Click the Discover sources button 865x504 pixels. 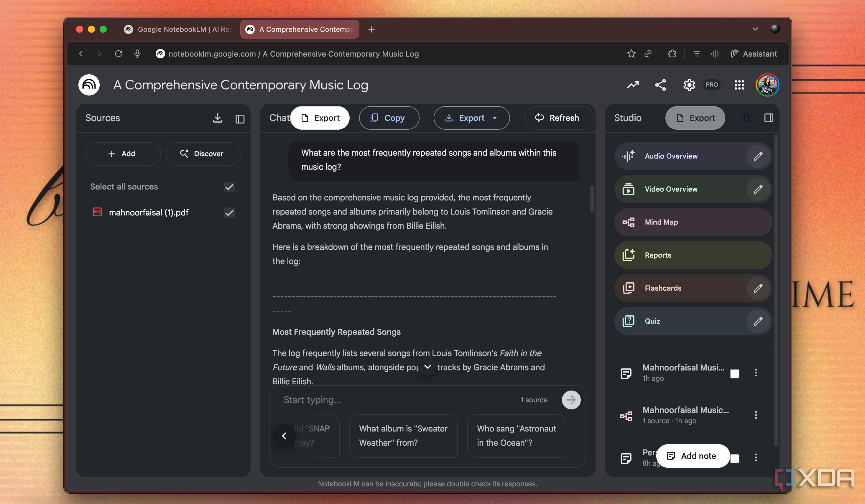[203, 154]
